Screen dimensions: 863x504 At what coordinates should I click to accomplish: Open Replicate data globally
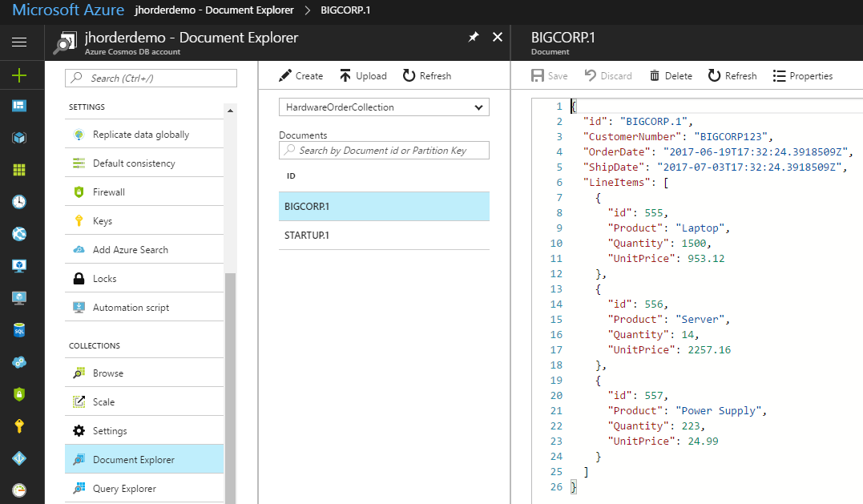coord(144,135)
